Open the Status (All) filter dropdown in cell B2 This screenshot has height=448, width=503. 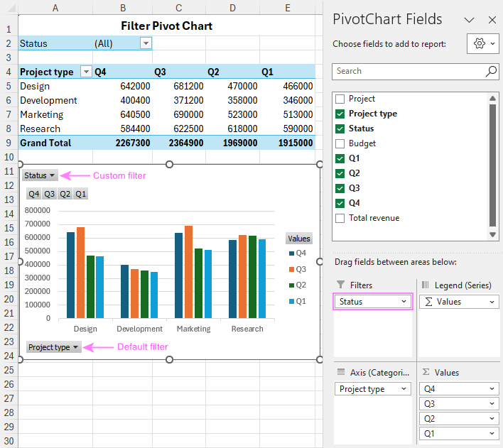tap(146, 43)
